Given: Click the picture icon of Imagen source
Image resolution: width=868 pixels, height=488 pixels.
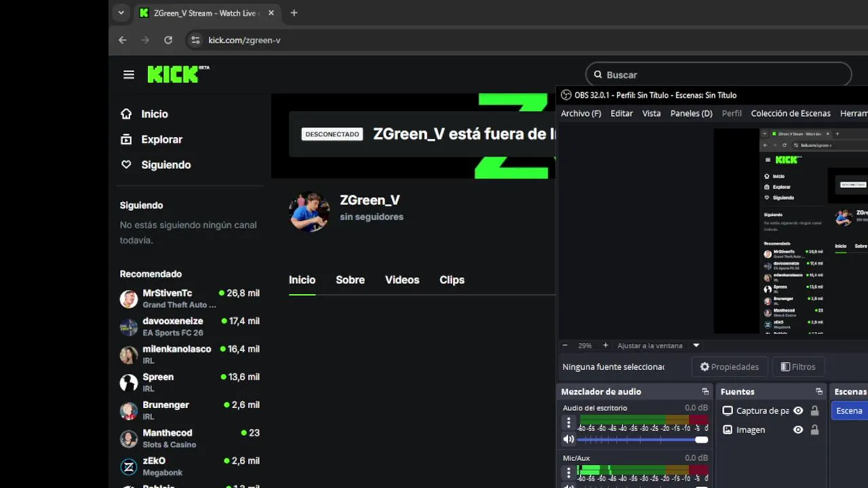Looking at the screenshot, I should point(728,430).
